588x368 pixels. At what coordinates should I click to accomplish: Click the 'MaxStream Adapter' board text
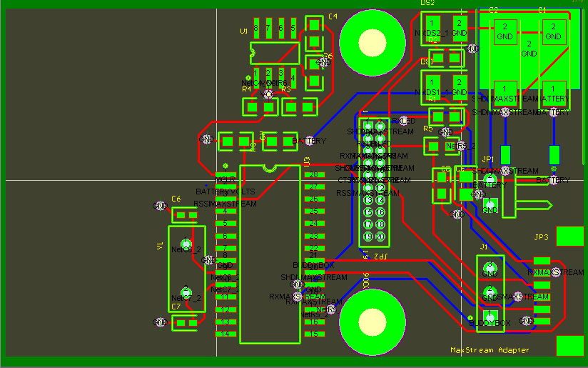point(490,350)
